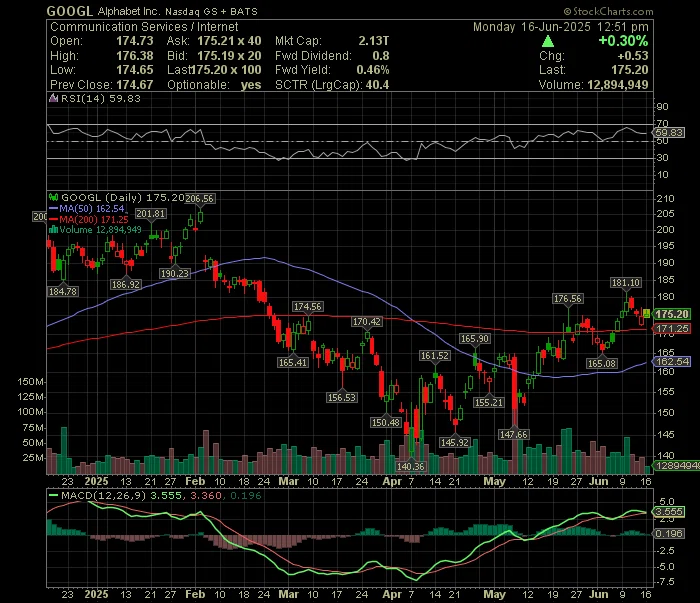The image size is (700, 603).
Task: Click the Open value 174.73
Action: coord(135,41)
